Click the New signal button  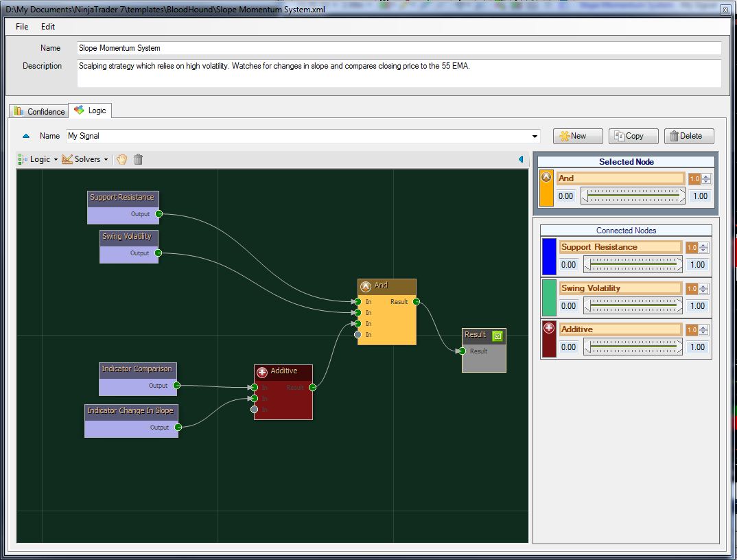(x=578, y=136)
